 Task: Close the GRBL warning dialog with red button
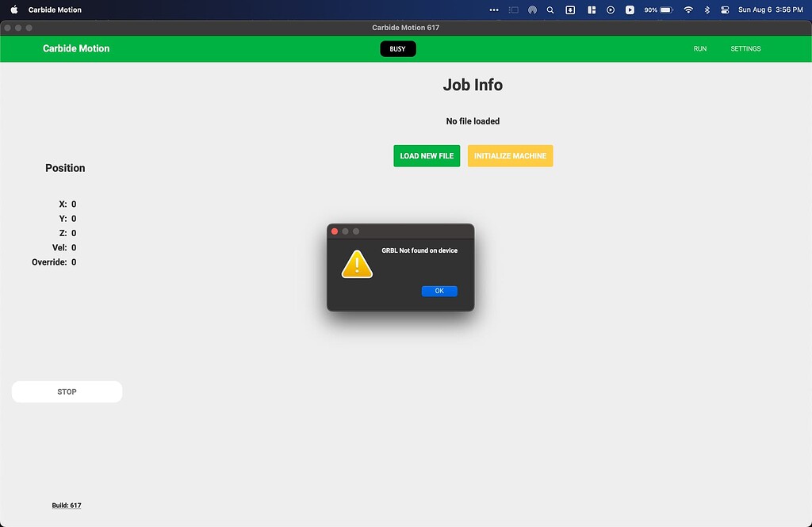click(335, 231)
